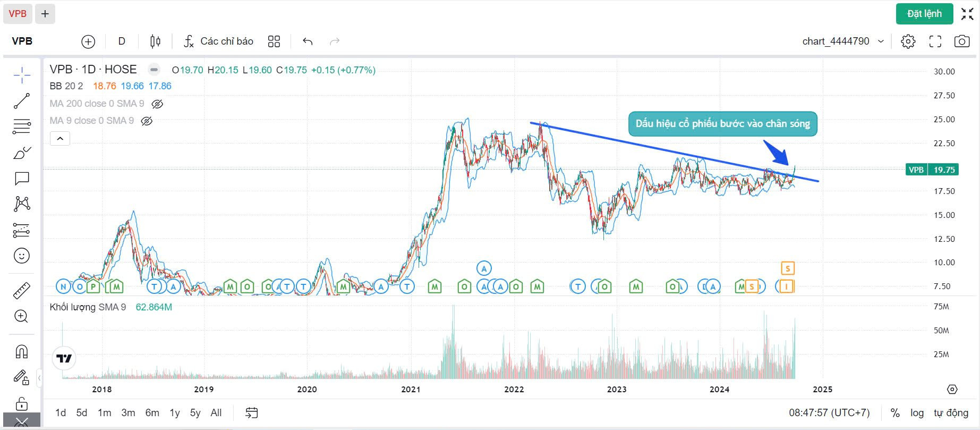
Task: Show the hidden MA 200 indicator
Action: tap(157, 104)
